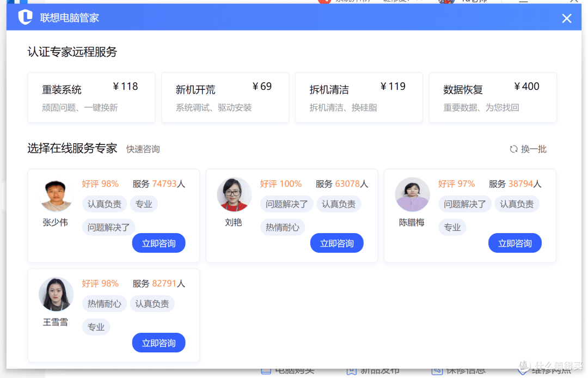Click the 服务 74793人 count
The height and width of the screenshot is (378, 588).
click(158, 184)
